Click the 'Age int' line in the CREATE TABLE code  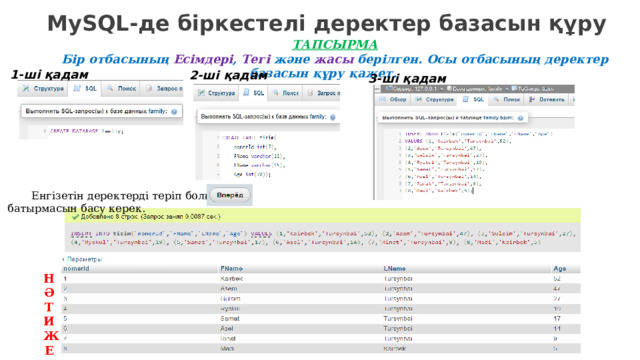click(x=252, y=174)
